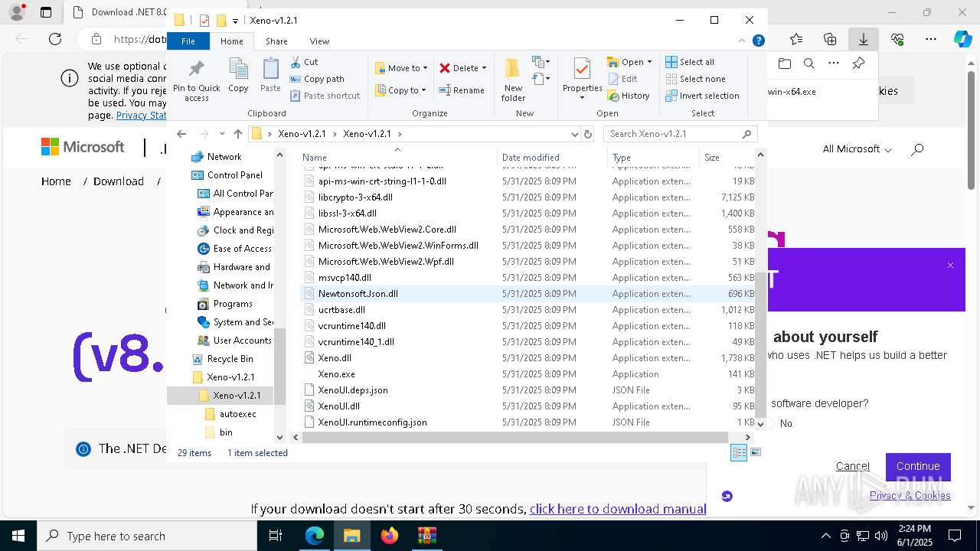Open the File menu tab
The height and width of the screenshot is (551, 980).
pos(188,41)
